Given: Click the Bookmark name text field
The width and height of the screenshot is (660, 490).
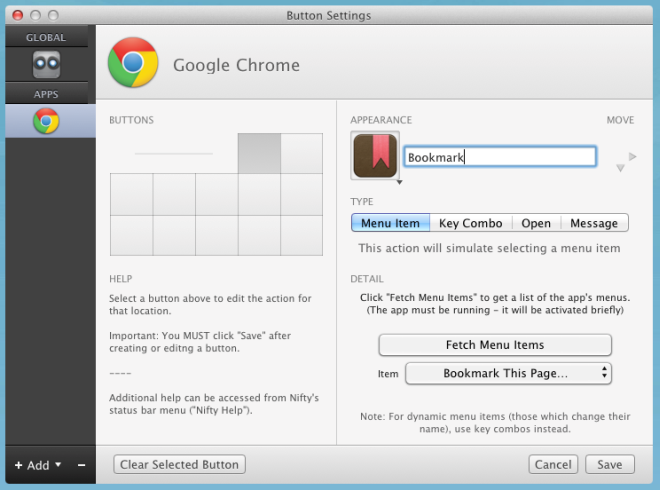Looking at the screenshot, I should point(500,157).
